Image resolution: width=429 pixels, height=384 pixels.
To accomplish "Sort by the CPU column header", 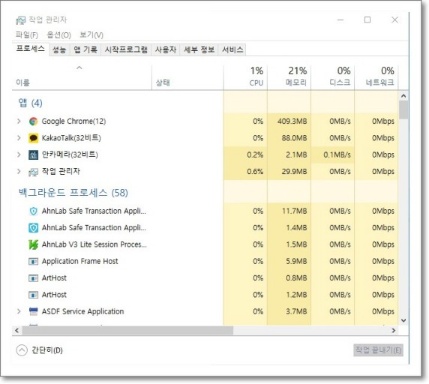I will click(x=245, y=77).
